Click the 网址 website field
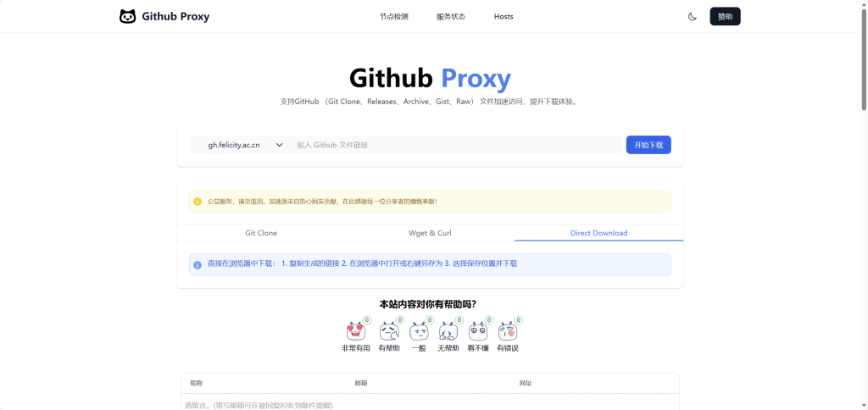868x410 pixels. pos(594,384)
